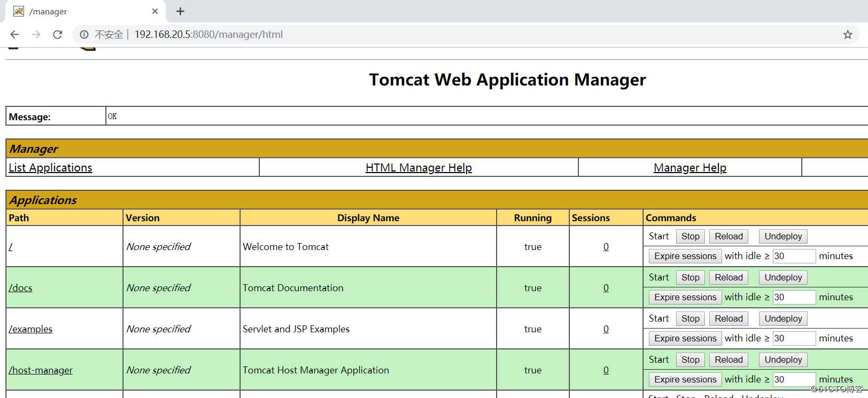Edit idle minutes field for /host-manager
868x398 pixels.
coord(794,380)
